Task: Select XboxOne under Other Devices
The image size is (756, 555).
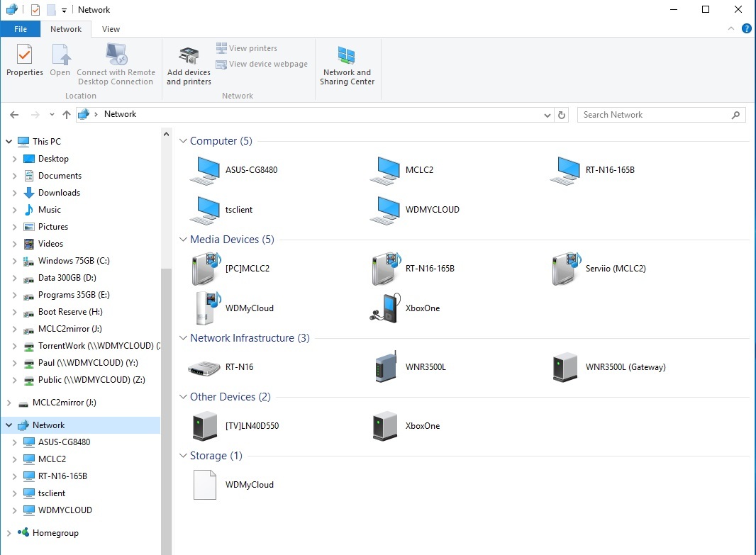Action: tap(385, 427)
